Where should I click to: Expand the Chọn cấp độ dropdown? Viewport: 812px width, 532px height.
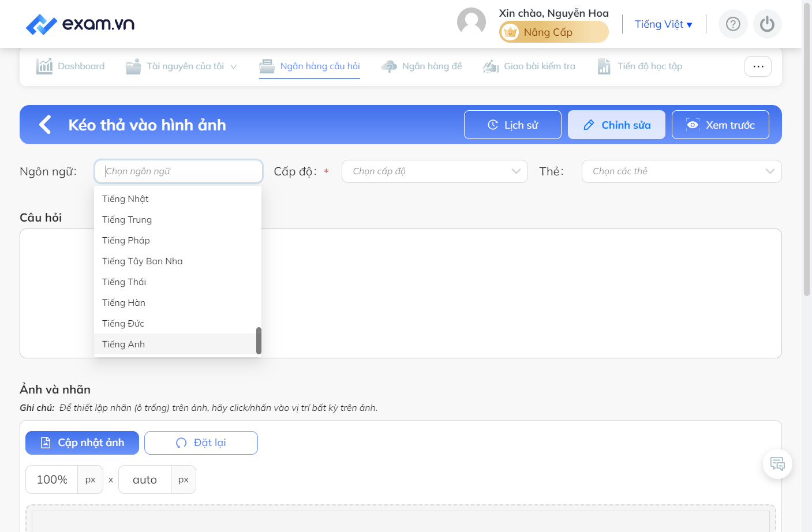pyautogui.click(x=435, y=171)
